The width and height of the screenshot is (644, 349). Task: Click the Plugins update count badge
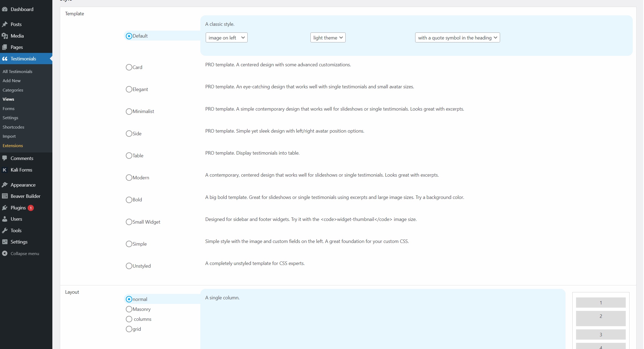(x=31, y=208)
